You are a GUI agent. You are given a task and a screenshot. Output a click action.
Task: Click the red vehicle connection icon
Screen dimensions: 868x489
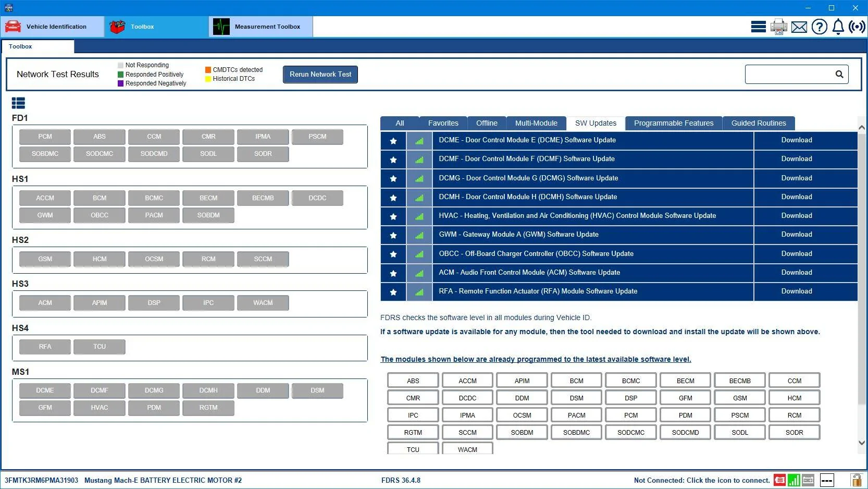[x=780, y=480]
